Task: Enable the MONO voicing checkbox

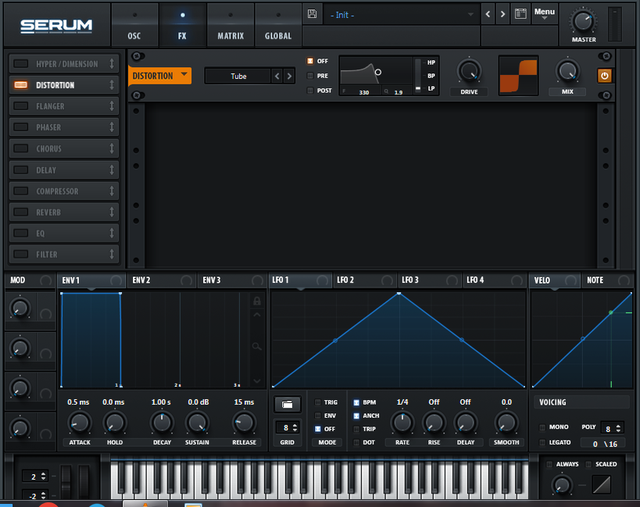Action: 542,428
